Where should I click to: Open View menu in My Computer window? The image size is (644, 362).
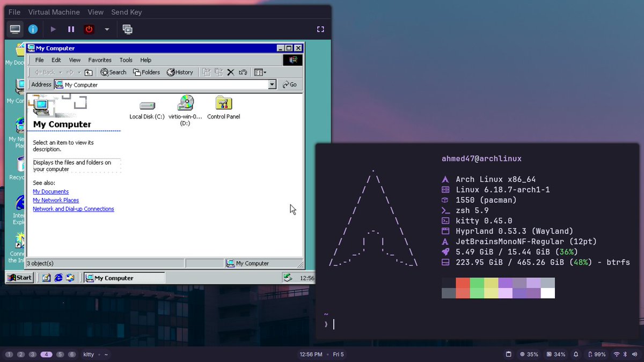tap(75, 60)
